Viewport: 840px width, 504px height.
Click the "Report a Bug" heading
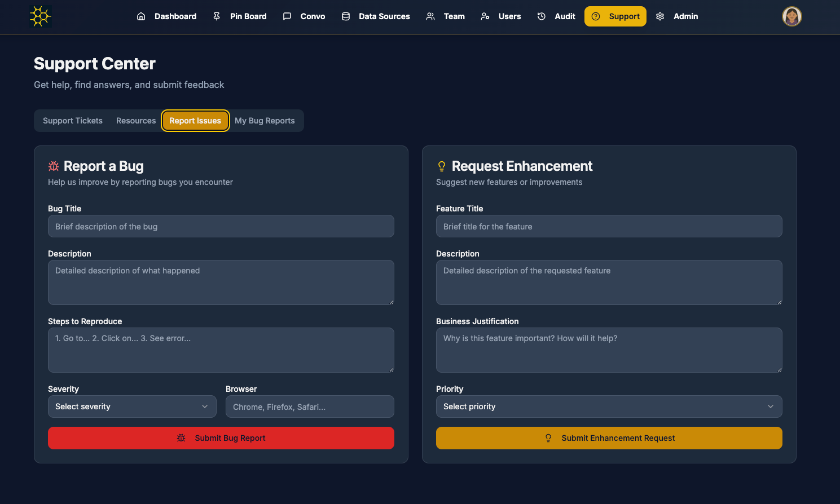point(104,166)
